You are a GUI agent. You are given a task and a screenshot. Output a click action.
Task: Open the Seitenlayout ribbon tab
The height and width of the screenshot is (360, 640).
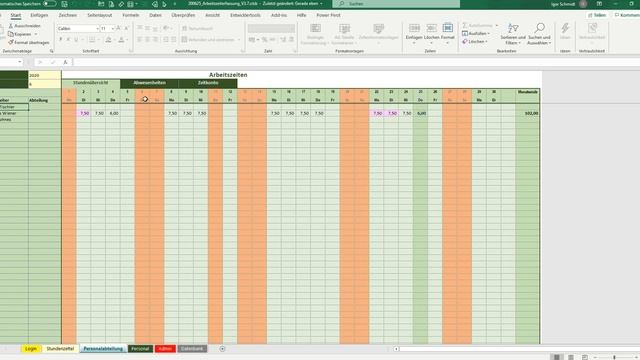100,15
